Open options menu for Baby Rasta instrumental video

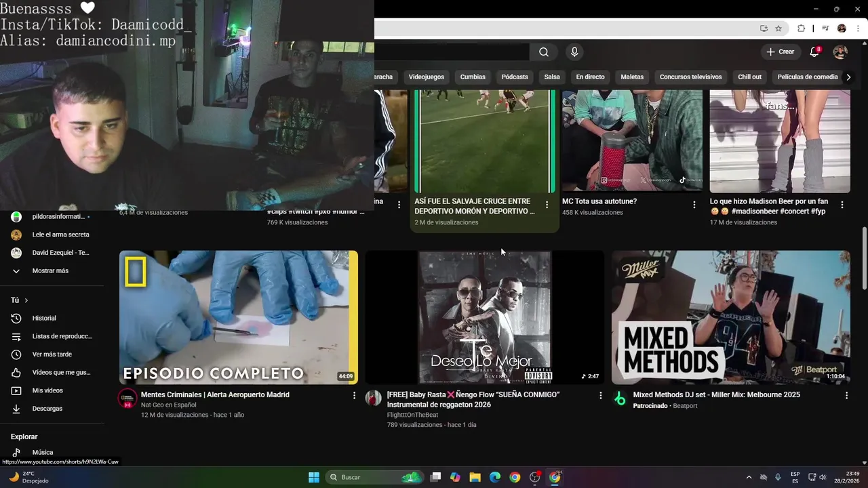click(600, 395)
